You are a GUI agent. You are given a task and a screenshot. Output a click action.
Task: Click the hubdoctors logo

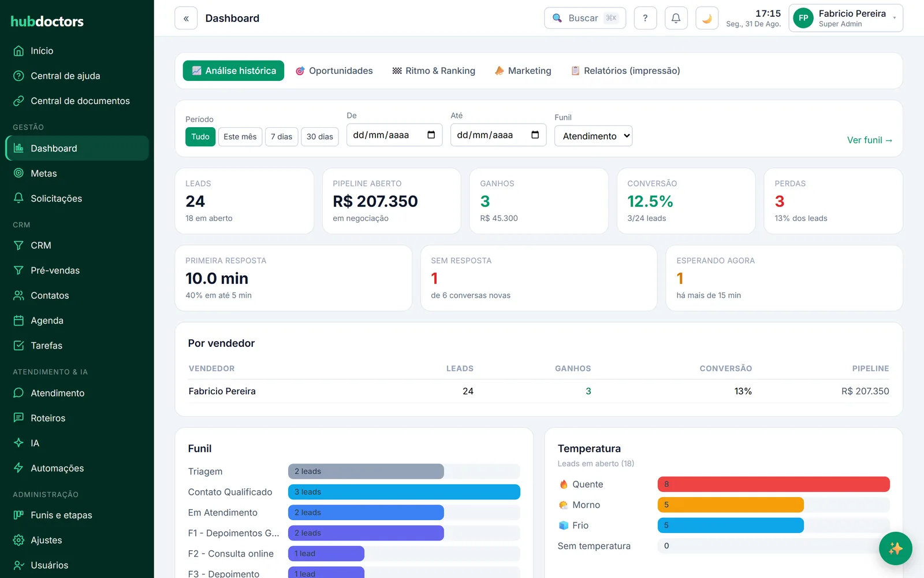point(47,21)
